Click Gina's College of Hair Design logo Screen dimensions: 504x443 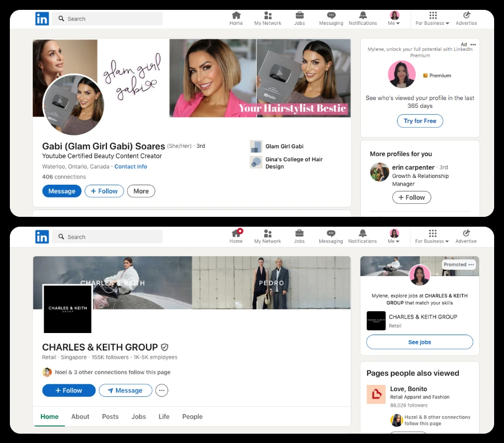(x=256, y=162)
